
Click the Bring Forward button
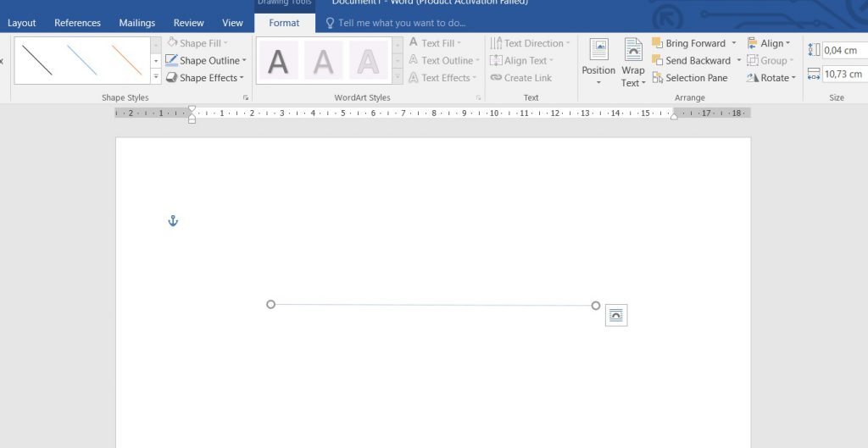point(689,43)
